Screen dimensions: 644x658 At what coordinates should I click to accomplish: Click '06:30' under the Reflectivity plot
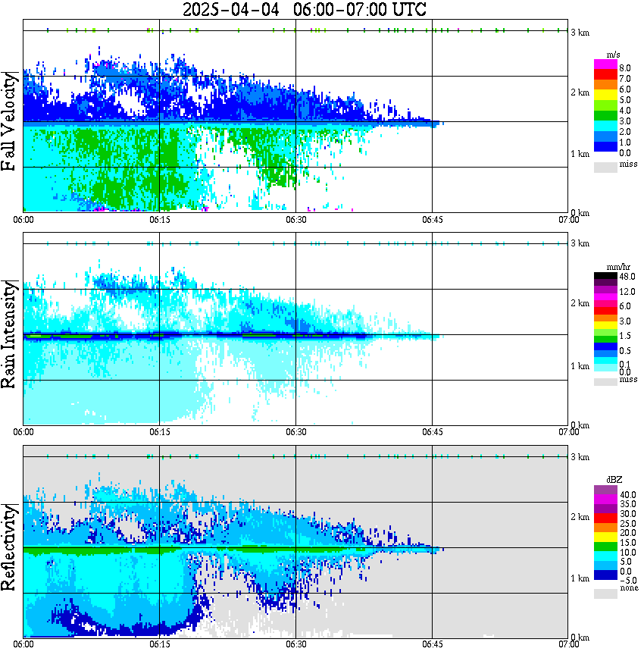click(x=295, y=644)
